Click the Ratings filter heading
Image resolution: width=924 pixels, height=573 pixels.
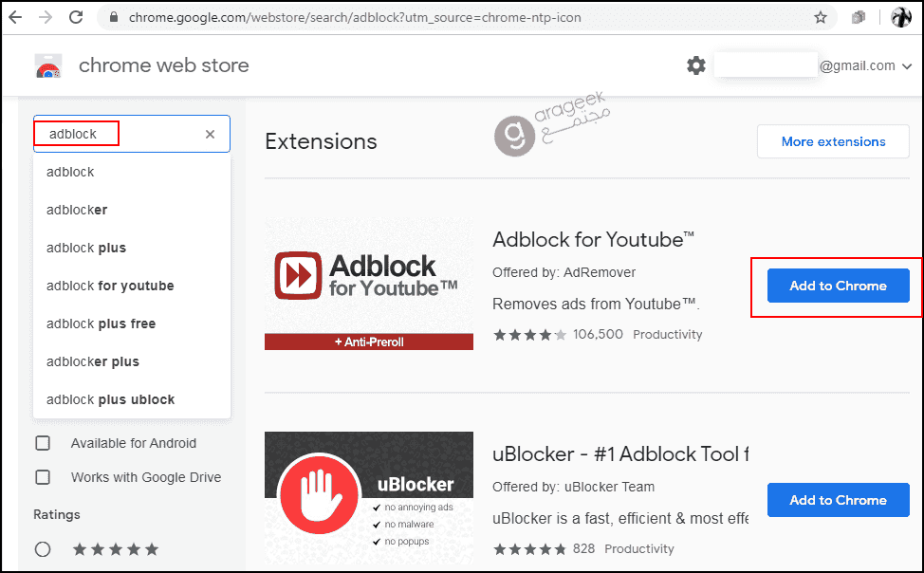[57, 514]
